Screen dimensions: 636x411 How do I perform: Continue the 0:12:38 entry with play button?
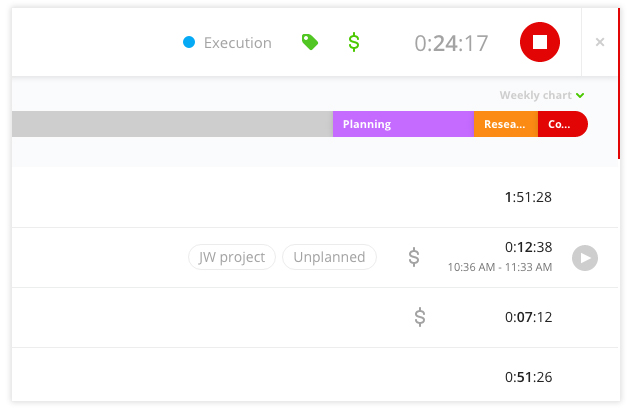[x=585, y=258]
